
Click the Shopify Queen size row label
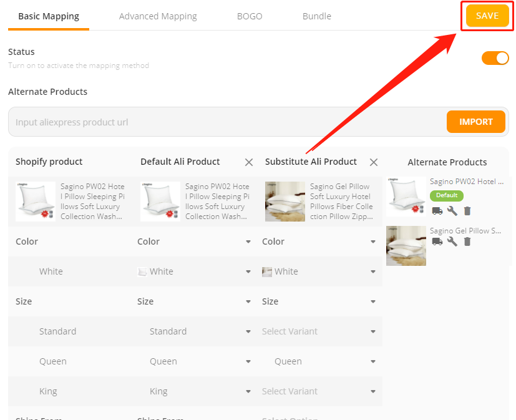pos(53,361)
